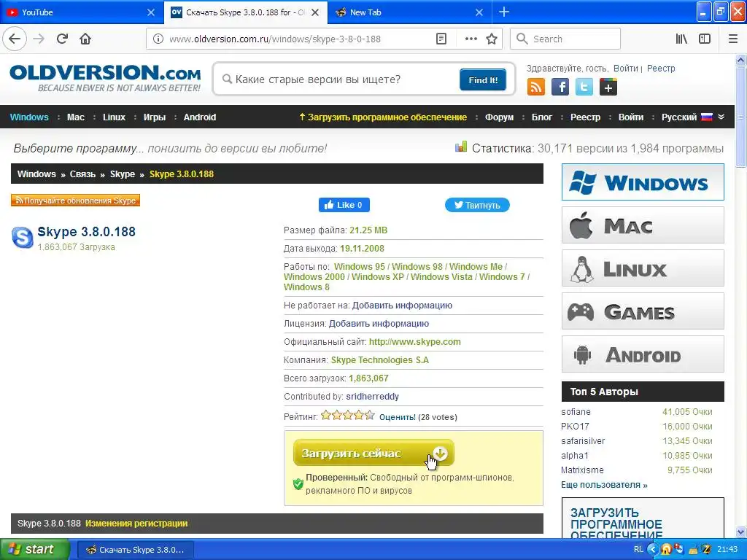This screenshot has height=560, width=747.
Task: Click the Facebook Like button
Action: coord(344,205)
